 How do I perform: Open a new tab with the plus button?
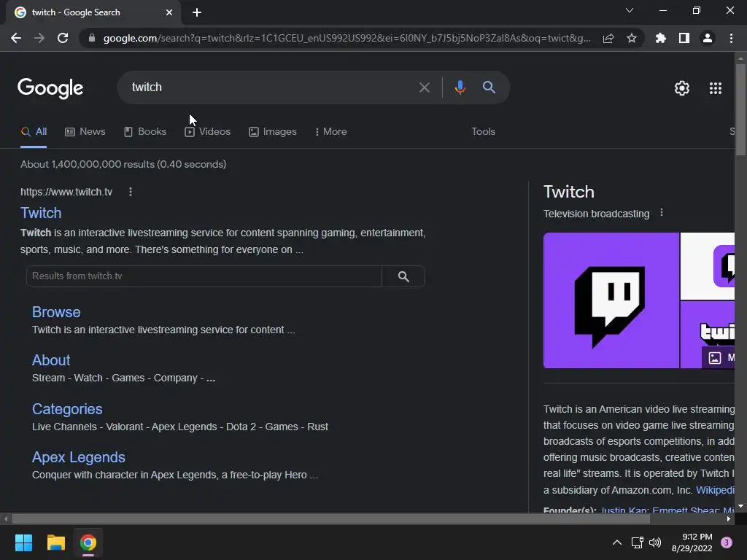(x=197, y=12)
